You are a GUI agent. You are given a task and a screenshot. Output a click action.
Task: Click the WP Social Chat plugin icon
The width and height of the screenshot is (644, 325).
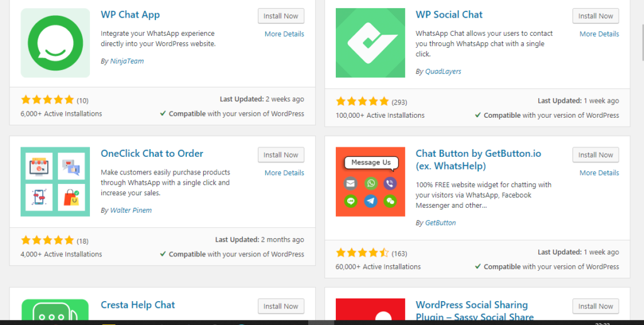click(370, 43)
